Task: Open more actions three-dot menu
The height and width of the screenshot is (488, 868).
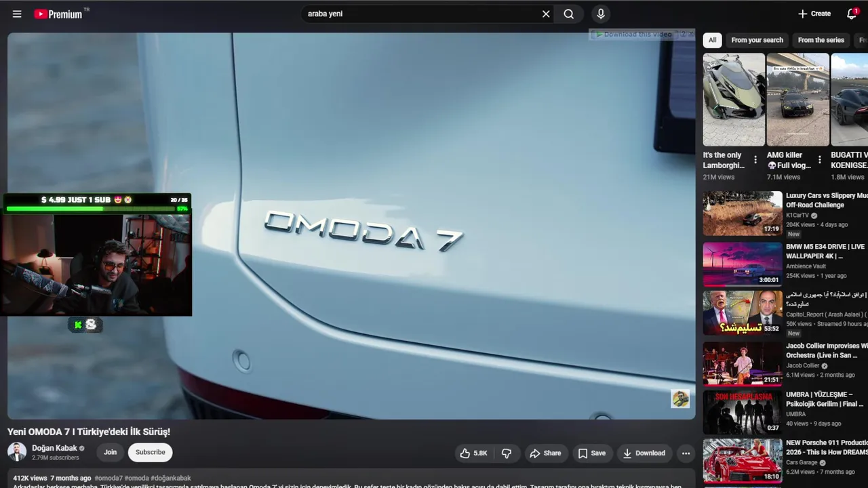Action: click(x=686, y=453)
